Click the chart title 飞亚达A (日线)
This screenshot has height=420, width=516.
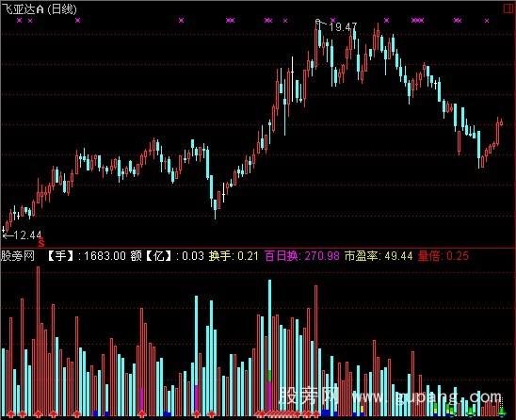(40, 8)
